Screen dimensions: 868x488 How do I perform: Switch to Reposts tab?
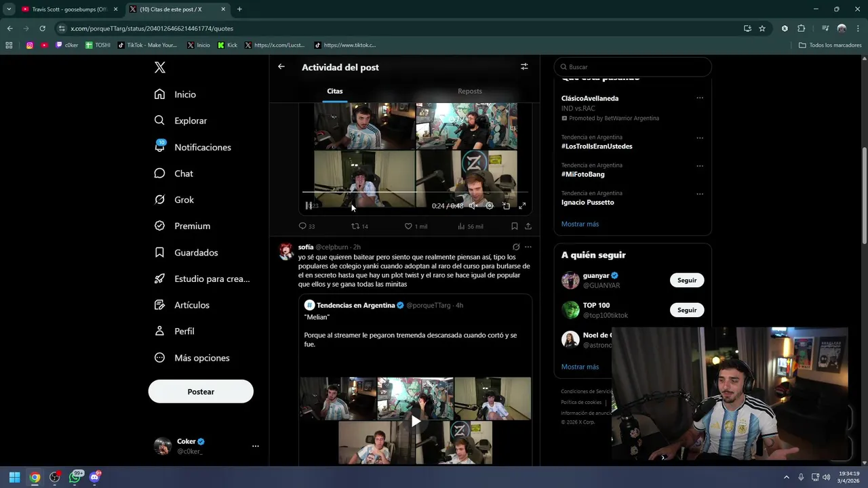pos(470,91)
